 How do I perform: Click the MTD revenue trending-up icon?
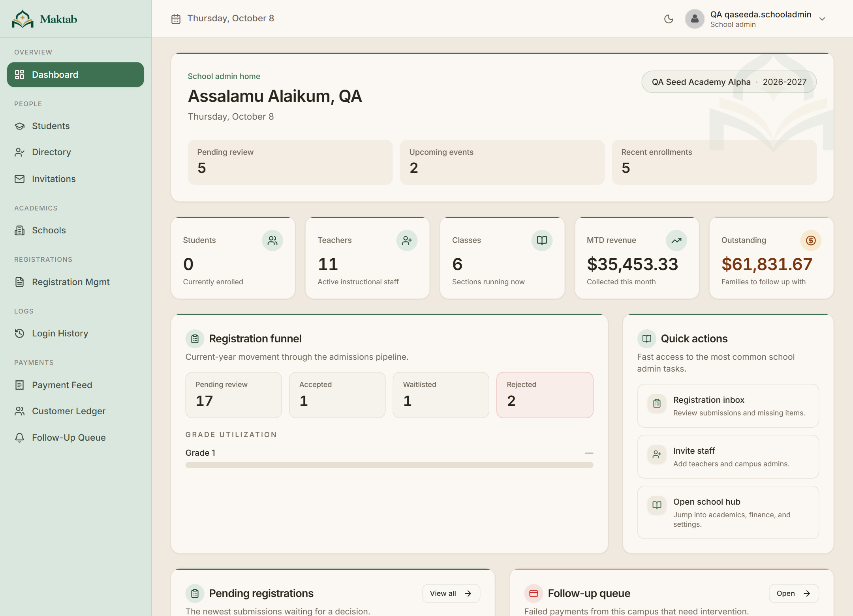tap(676, 240)
